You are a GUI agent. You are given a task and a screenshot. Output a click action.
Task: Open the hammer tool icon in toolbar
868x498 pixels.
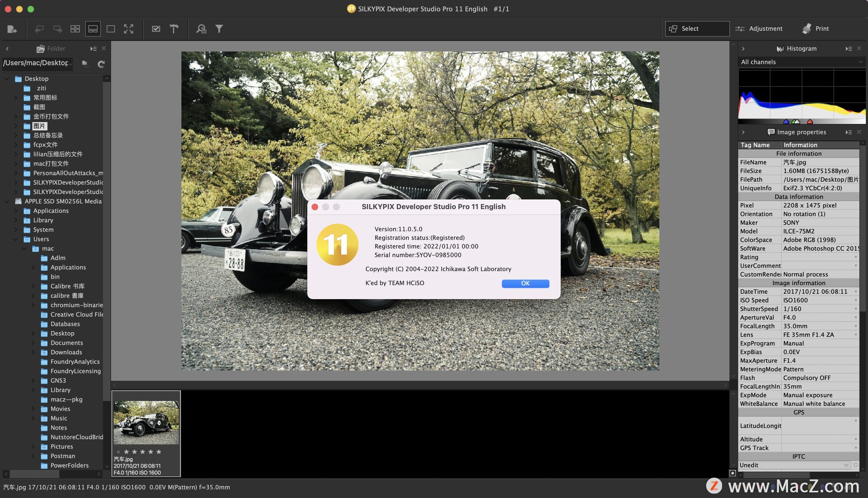pyautogui.click(x=174, y=29)
